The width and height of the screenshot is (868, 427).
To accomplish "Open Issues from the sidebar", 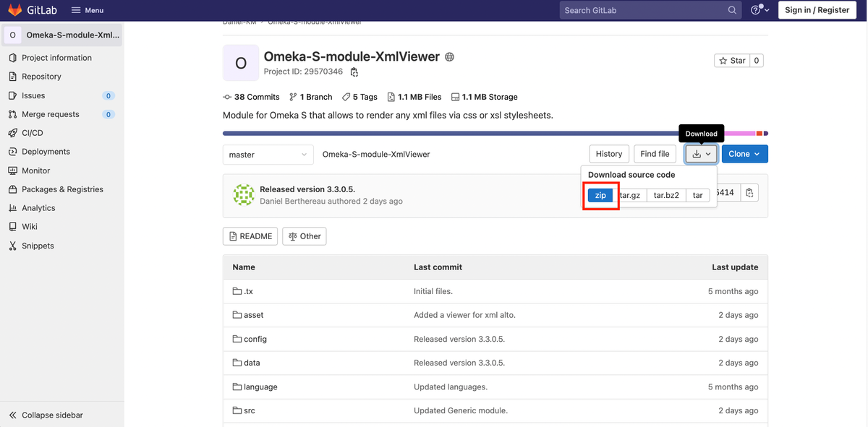I will [x=33, y=95].
